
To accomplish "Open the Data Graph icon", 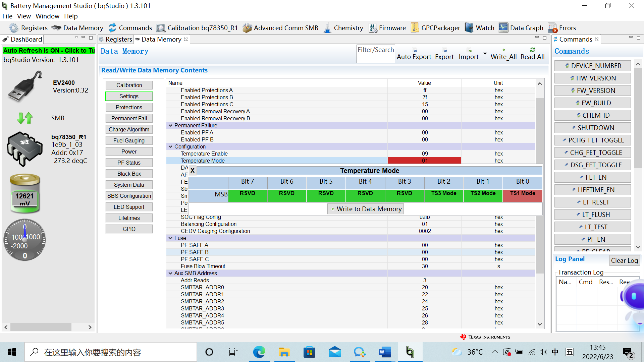I will click(x=503, y=28).
